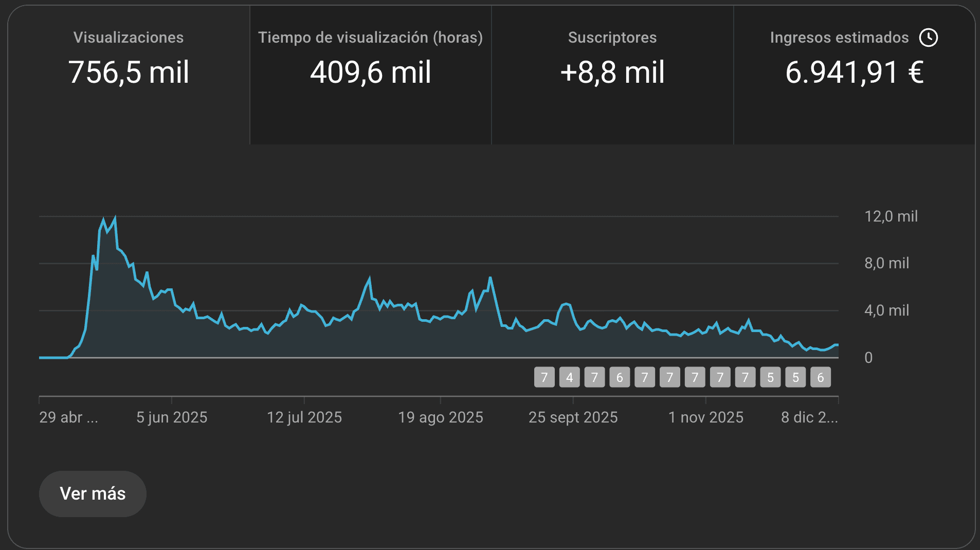Click the 12 jul 2025 axis date label
This screenshot has height=550, width=980.
[304, 417]
